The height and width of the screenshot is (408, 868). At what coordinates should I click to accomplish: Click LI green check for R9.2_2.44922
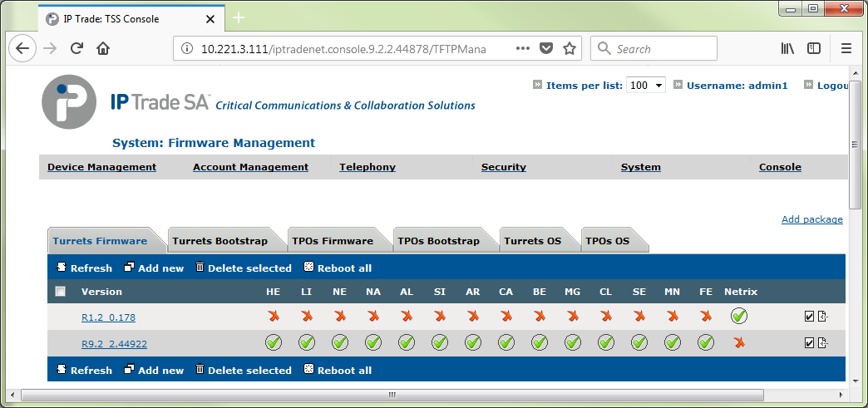tap(307, 342)
